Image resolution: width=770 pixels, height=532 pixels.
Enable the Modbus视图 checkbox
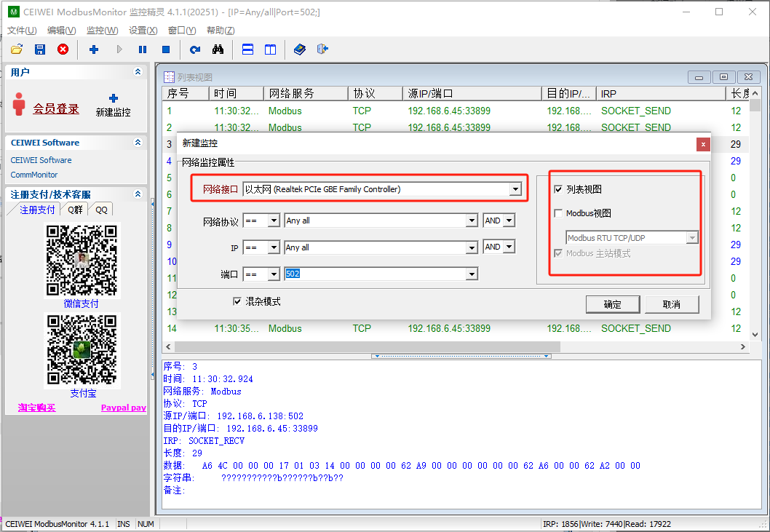point(558,213)
